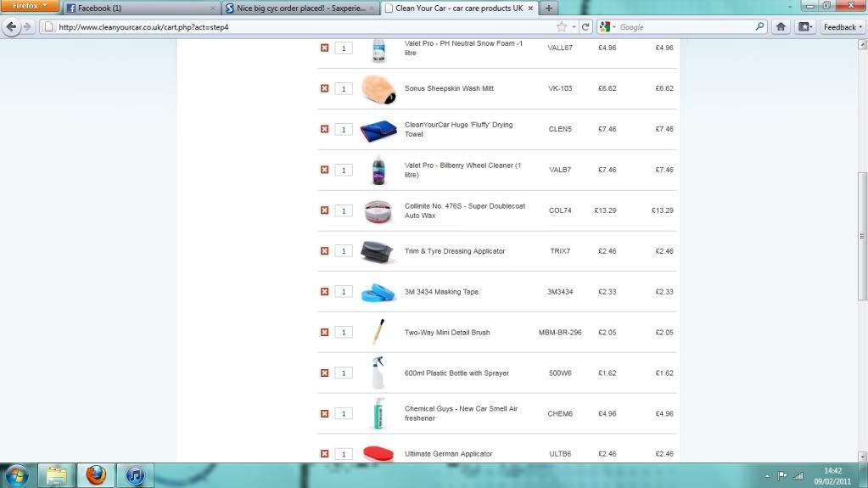Close the Facebook tab
Image resolution: width=868 pixels, height=488 pixels.
tap(213, 8)
